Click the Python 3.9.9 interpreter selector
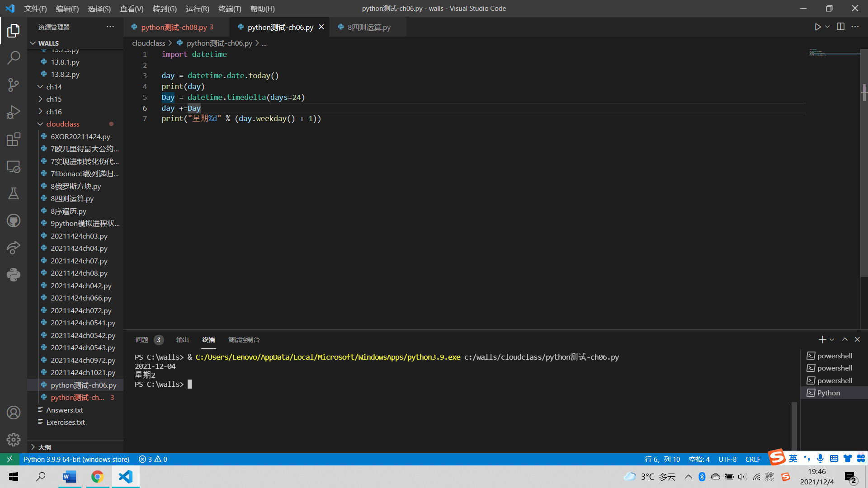This screenshot has height=488, width=868. coord(76,459)
